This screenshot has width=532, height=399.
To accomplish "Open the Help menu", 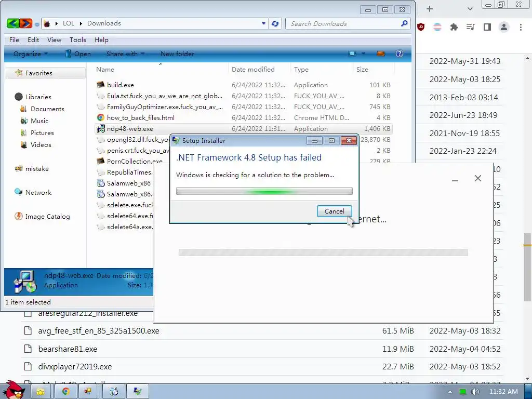I will [101, 39].
